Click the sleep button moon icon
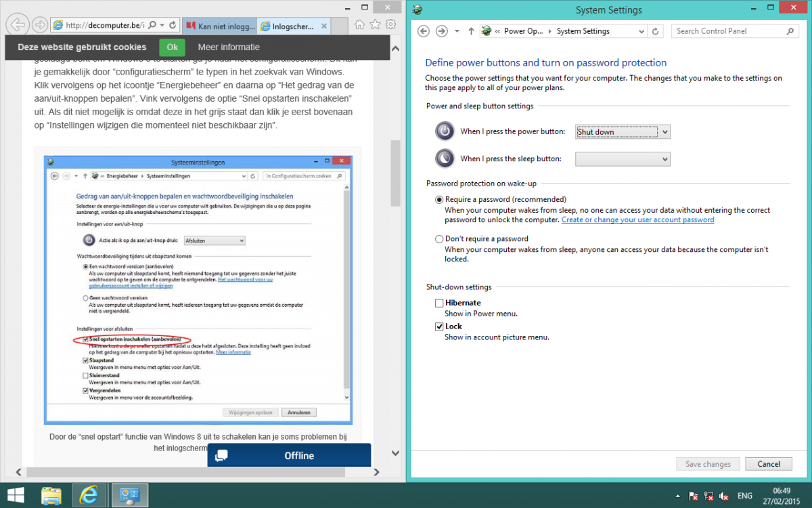The height and width of the screenshot is (508, 812). point(444,158)
